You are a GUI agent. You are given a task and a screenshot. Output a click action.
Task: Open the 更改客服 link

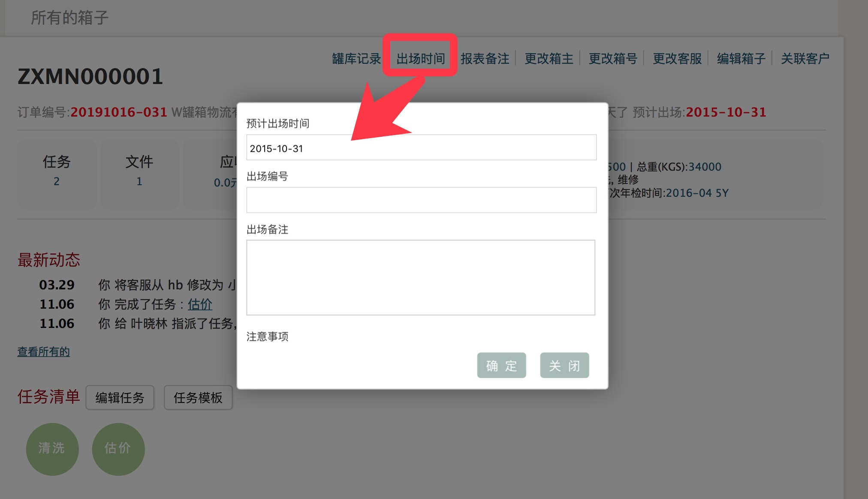(677, 59)
